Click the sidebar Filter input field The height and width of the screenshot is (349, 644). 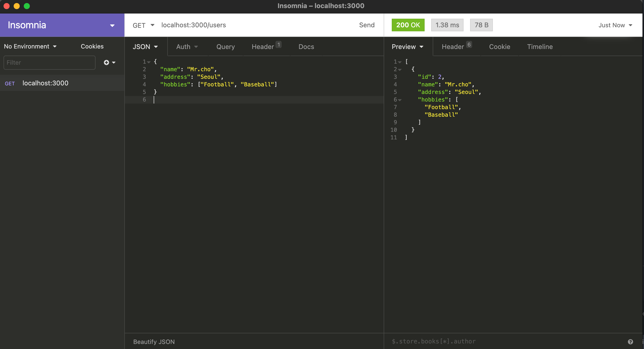(49, 63)
